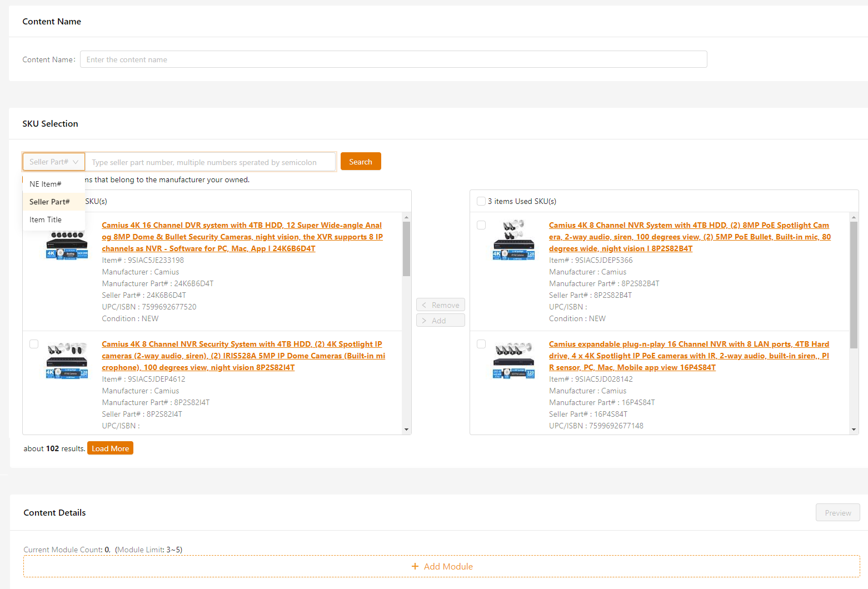The height and width of the screenshot is (589, 868).
Task: Open the Camius 16 Channel NVR 16P4S84T link
Action: click(689, 356)
